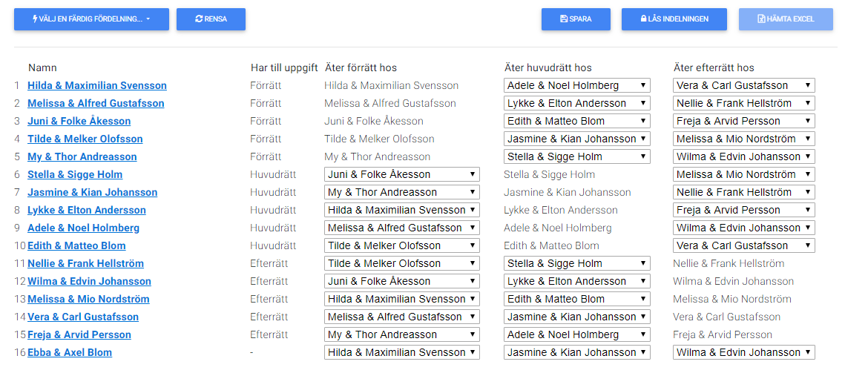This screenshot has height=373, width=868.
Task: Open Edith & Matteo Blom's efterrätt dropdown
Action: 743,245
